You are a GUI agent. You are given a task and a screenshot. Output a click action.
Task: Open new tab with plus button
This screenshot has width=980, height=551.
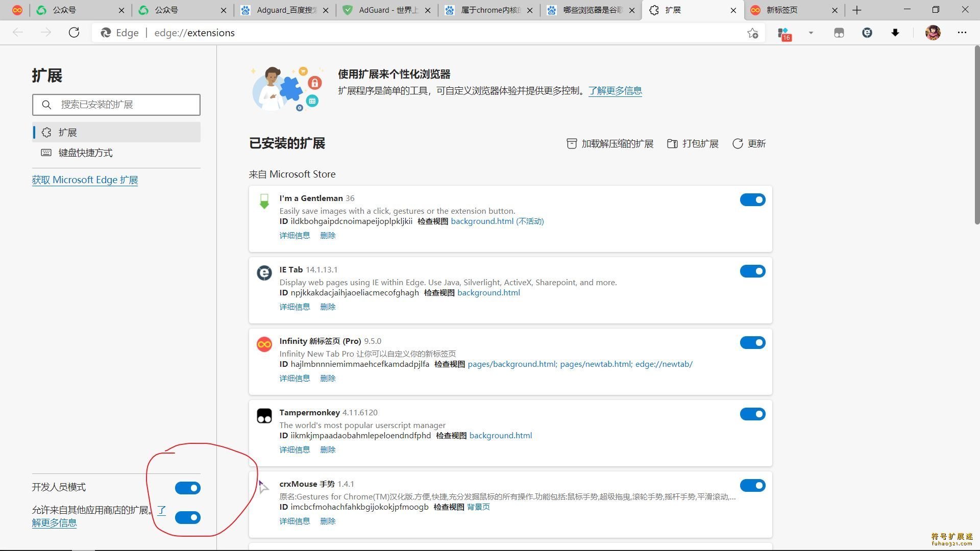pyautogui.click(x=857, y=10)
